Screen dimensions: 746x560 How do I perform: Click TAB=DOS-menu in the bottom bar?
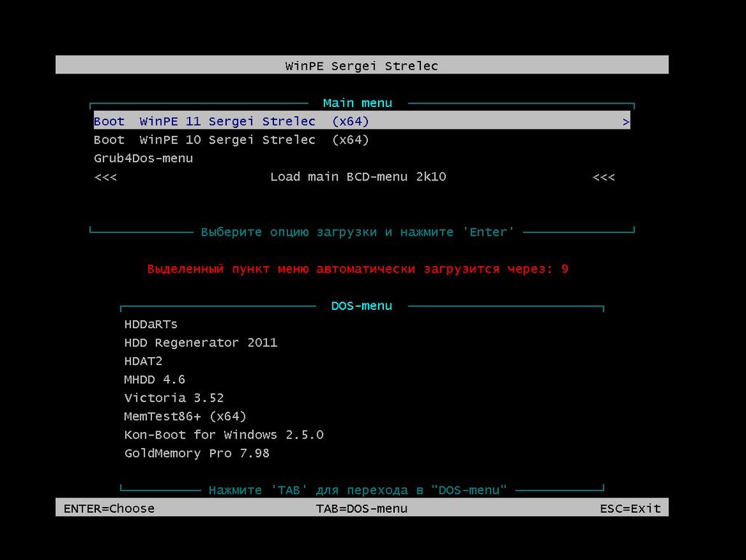pyautogui.click(x=361, y=508)
